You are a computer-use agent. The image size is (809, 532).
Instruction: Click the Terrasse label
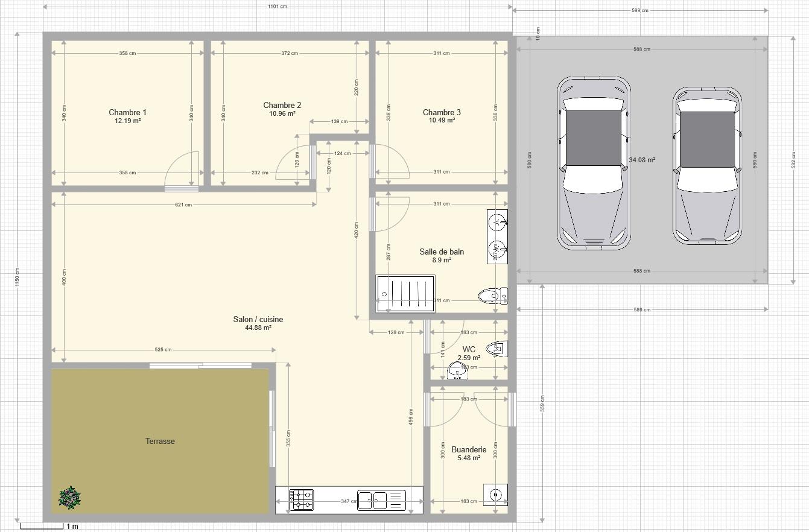(x=160, y=441)
